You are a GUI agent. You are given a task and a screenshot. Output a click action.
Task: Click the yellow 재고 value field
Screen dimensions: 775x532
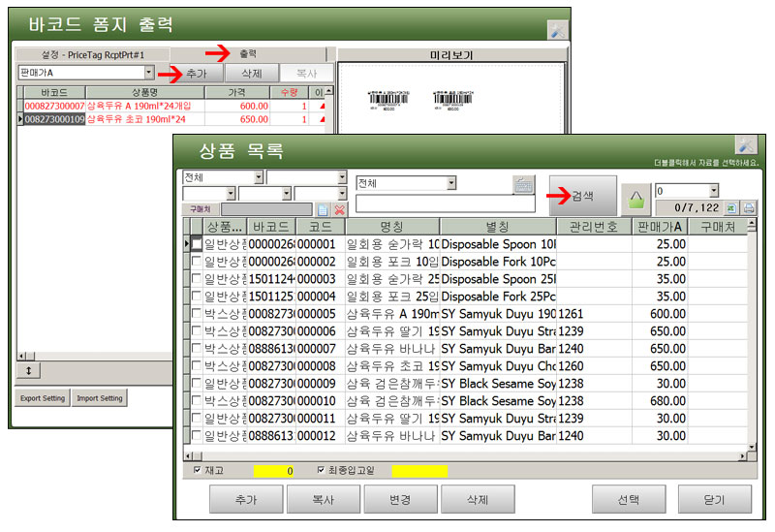(274, 471)
